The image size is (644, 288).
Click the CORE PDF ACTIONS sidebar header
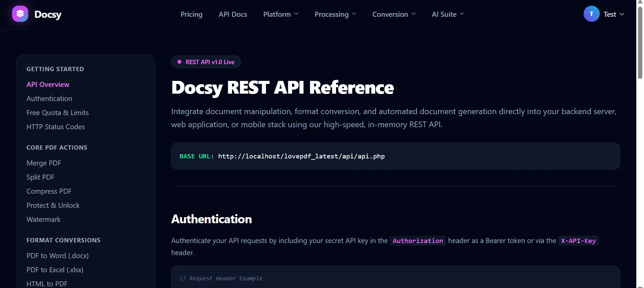(x=57, y=148)
